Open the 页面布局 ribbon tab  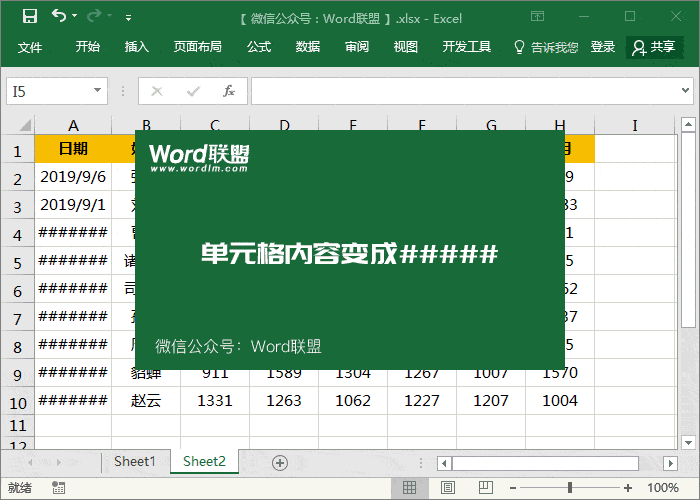[x=198, y=46]
